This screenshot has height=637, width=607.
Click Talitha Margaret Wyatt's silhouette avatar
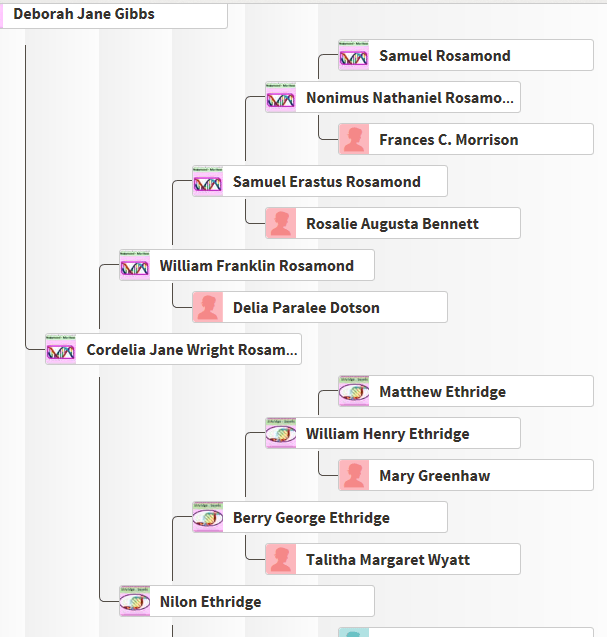pyautogui.click(x=281, y=560)
